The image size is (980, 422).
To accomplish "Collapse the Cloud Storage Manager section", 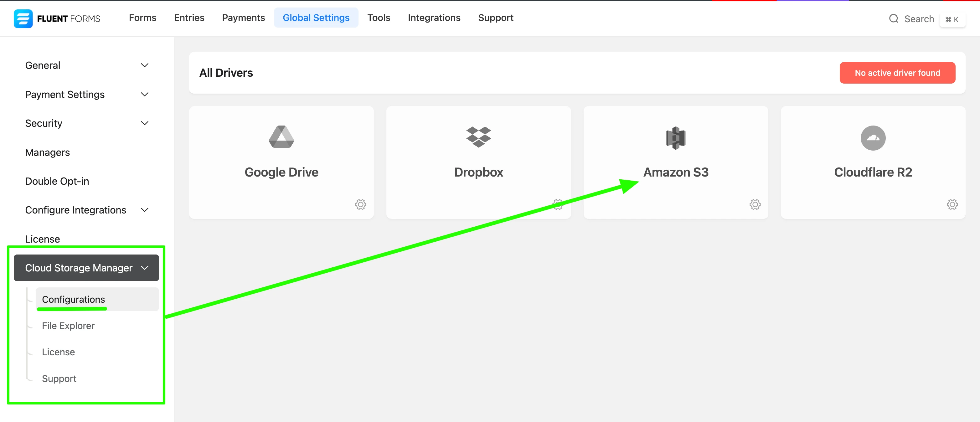I will pyautogui.click(x=145, y=268).
